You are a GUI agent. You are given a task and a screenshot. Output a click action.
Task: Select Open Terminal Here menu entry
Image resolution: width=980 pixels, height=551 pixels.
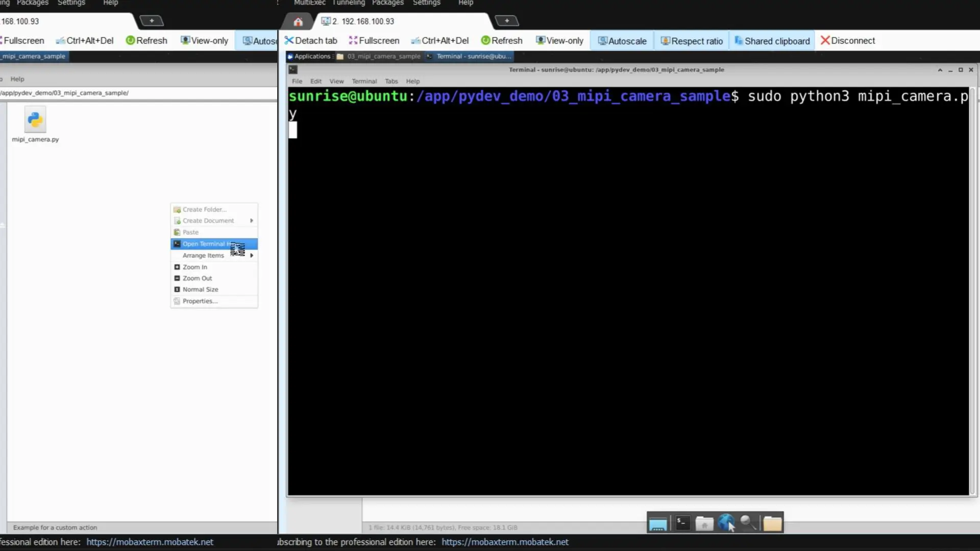tap(204, 244)
